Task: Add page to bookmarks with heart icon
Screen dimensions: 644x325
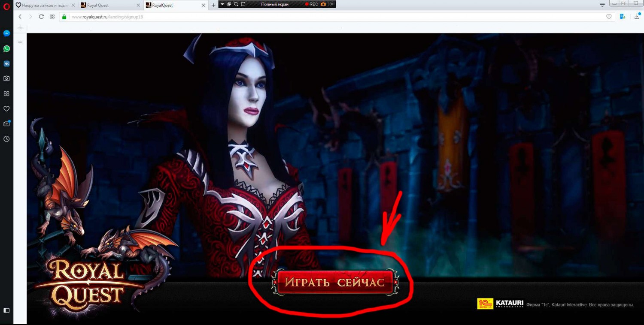Action: (609, 17)
